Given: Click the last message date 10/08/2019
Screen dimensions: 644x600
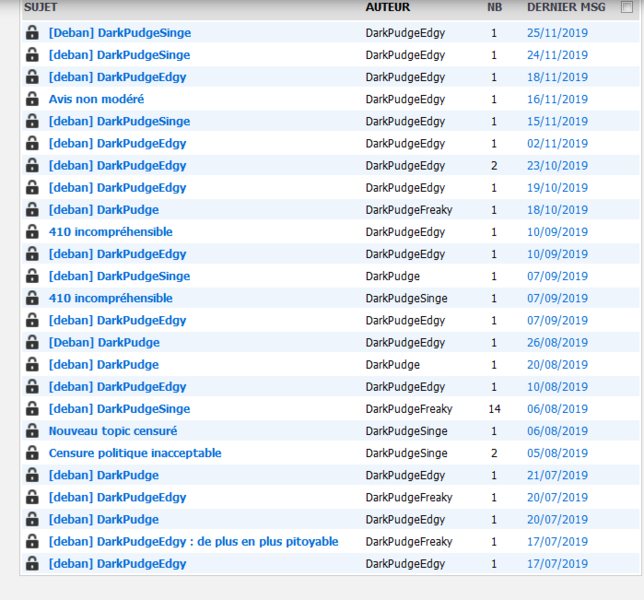Looking at the screenshot, I should coord(557,387).
